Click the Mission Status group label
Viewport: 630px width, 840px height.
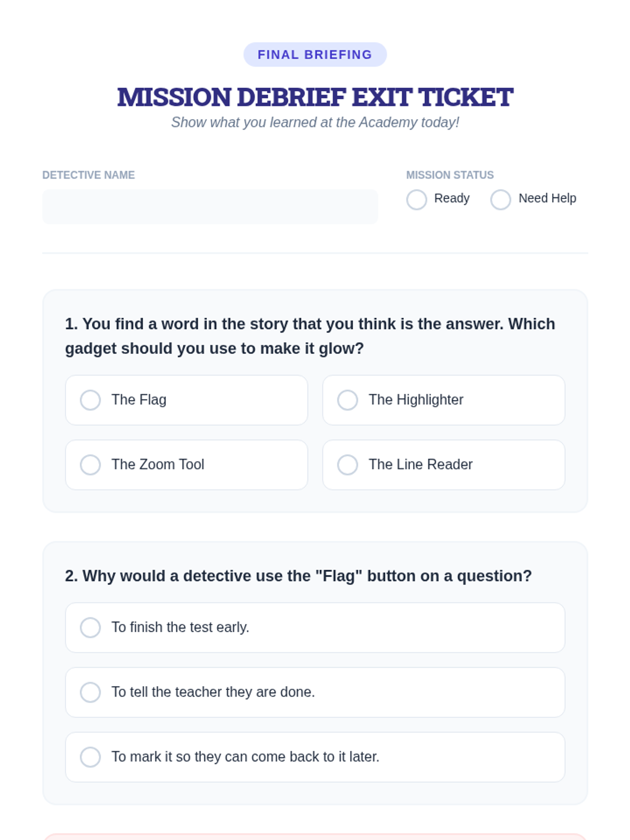click(450, 175)
